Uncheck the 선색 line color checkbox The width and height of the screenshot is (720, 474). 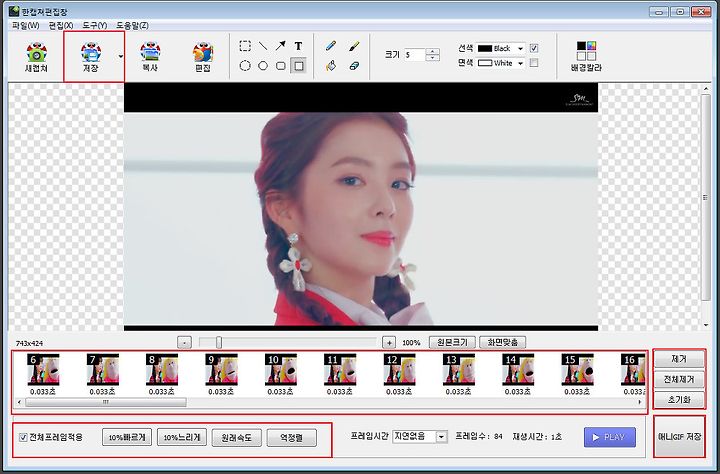tap(534, 48)
